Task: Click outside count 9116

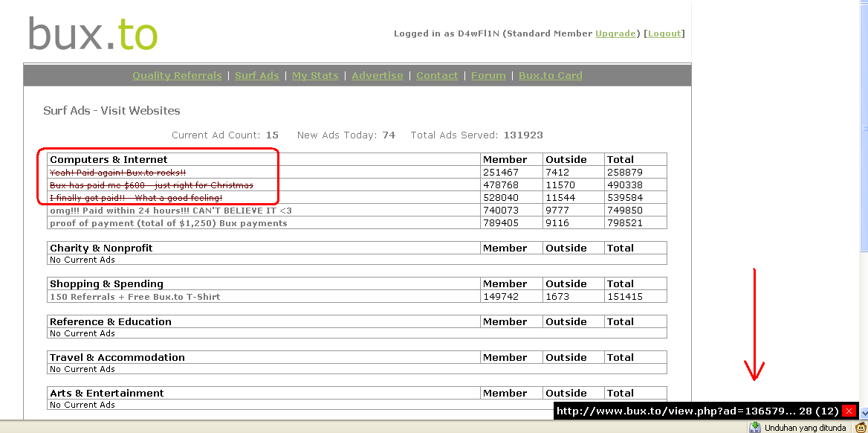Action: [557, 223]
